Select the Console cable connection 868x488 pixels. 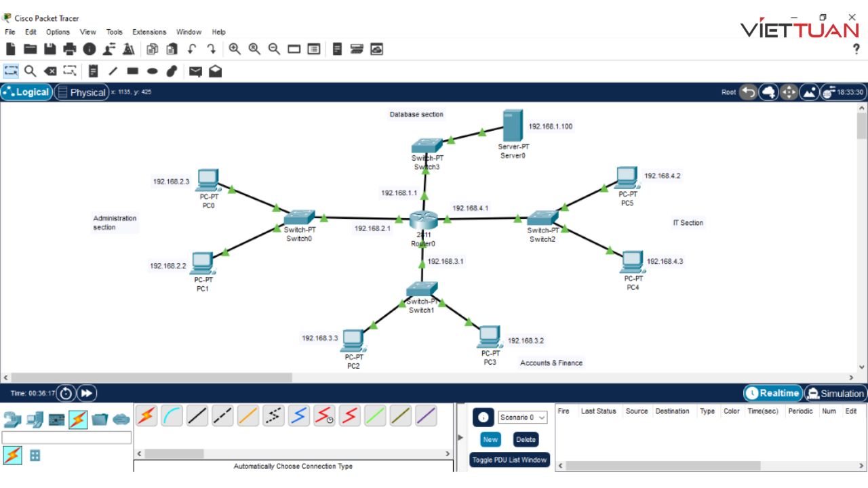(172, 416)
